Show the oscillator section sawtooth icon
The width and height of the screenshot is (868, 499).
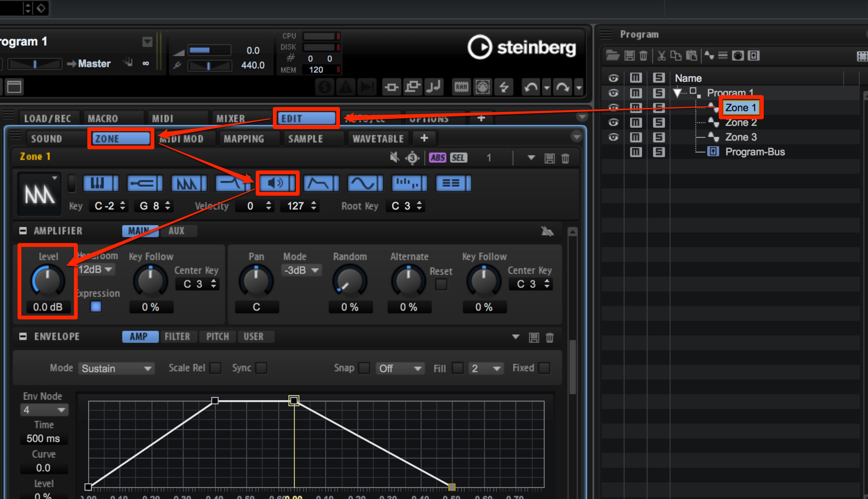click(x=189, y=183)
